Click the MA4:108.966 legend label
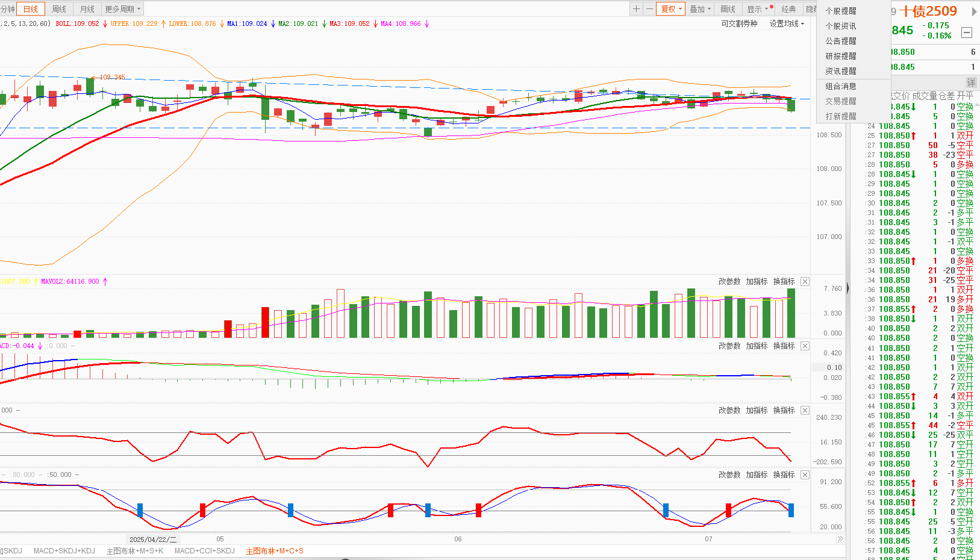Image resolution: width=980 pixels, height=560 pixels. [401, 24]
